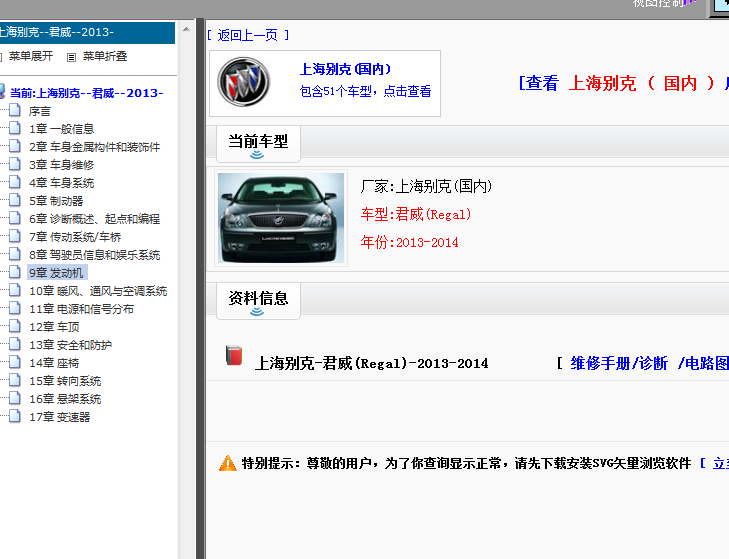Open chapter 17章 变速器
729x559 pixels.
click(60, 417)
